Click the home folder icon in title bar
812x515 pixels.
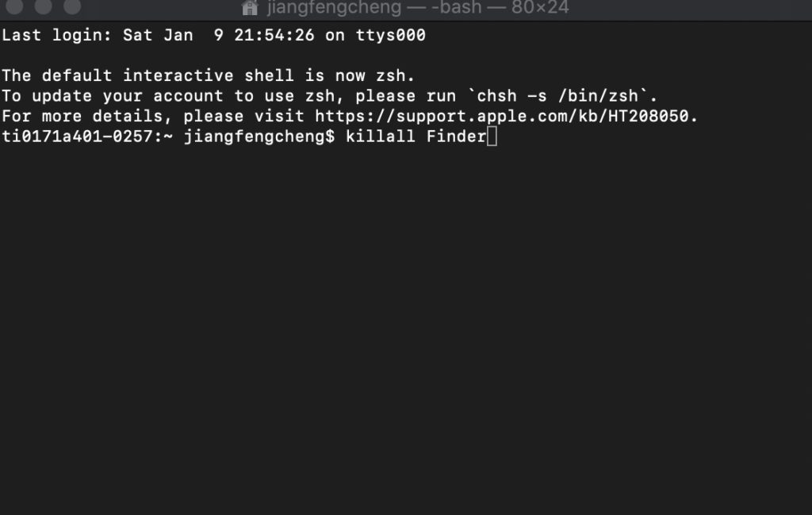pos(250,8)
